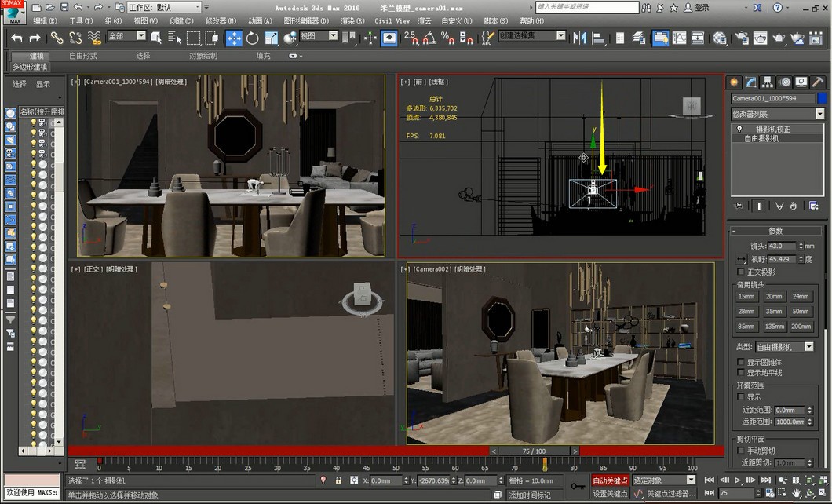
Task: Expand the 修改器列表 dropdown
Action: [x=819, y=114]
